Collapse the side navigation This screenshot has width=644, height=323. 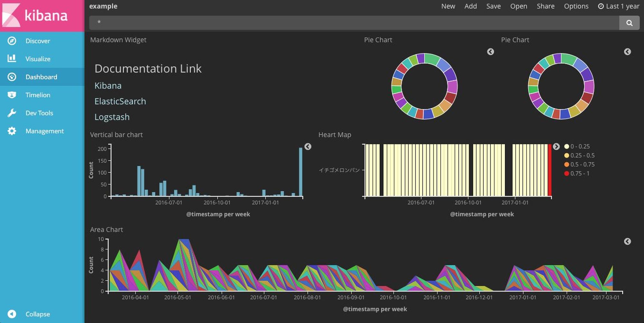tap(42, 314)
